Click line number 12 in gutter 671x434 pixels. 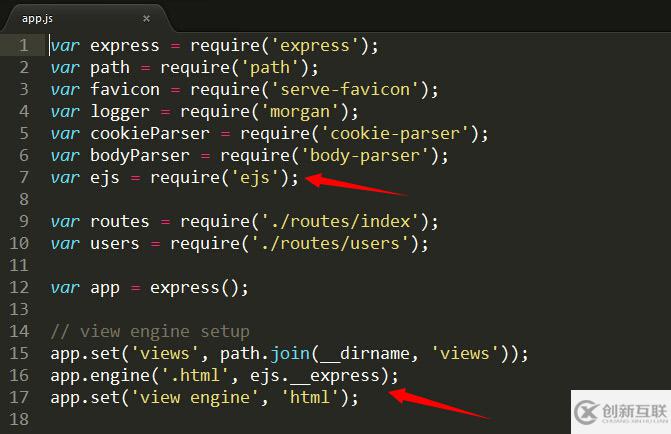point(19,287)
